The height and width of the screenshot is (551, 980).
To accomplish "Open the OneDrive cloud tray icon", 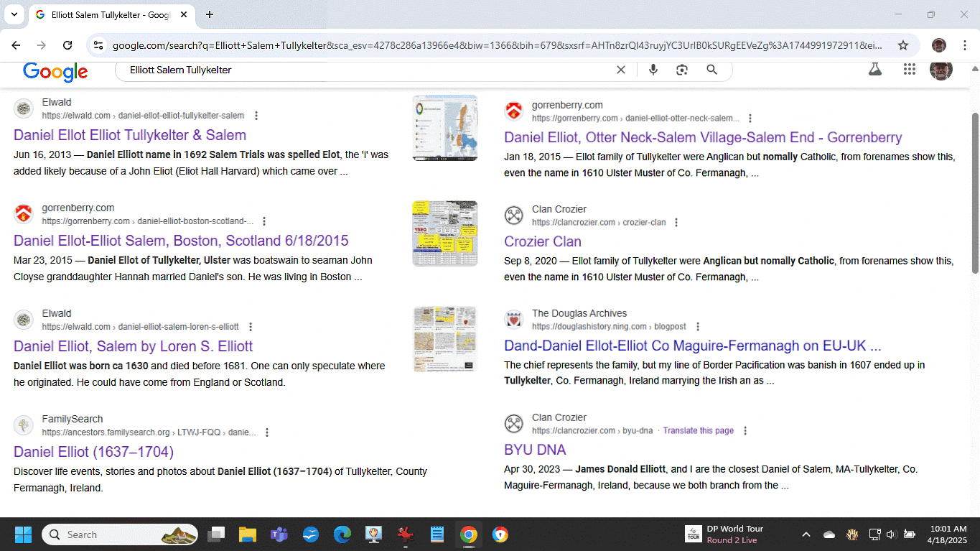I will coord(829,534).
